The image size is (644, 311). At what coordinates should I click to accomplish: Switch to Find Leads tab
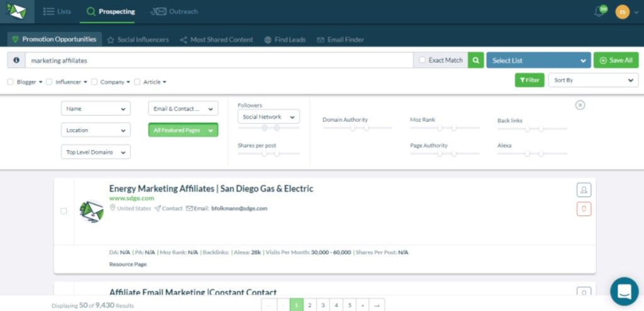pyautogui.click(x=285, y=40)
